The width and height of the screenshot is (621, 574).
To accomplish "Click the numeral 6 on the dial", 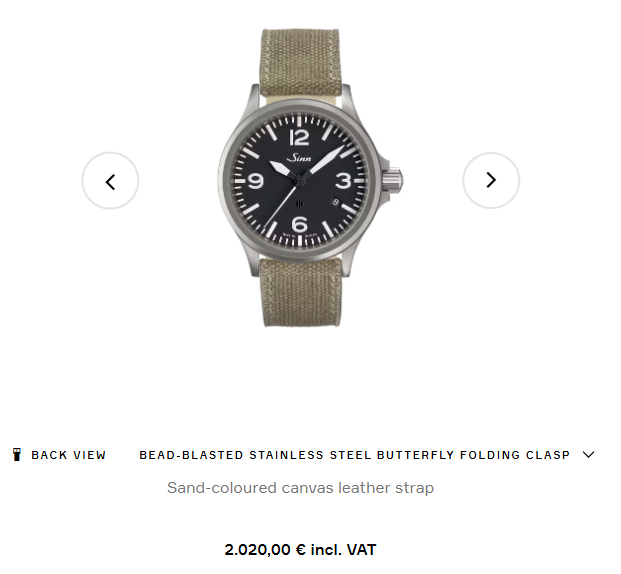I will tap(299, 224).
